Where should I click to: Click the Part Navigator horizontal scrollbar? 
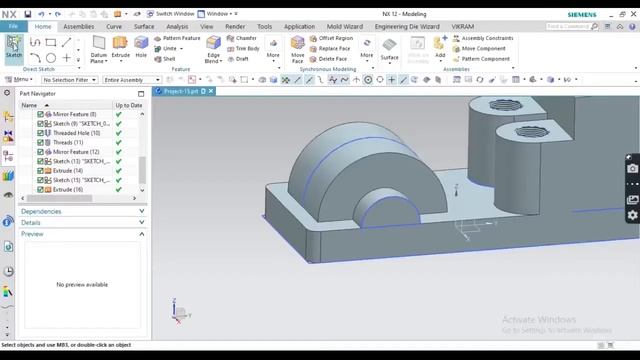pos(60,198)
